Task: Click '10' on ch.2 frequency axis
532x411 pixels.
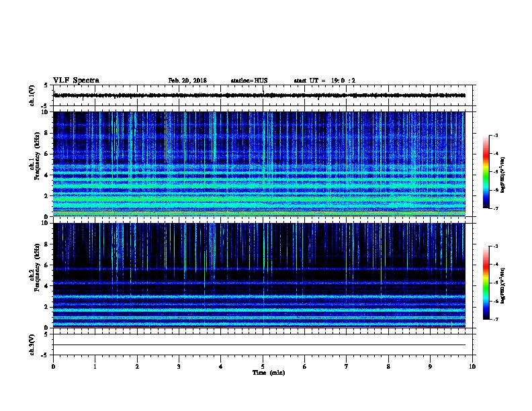Action: pos(46,223)
